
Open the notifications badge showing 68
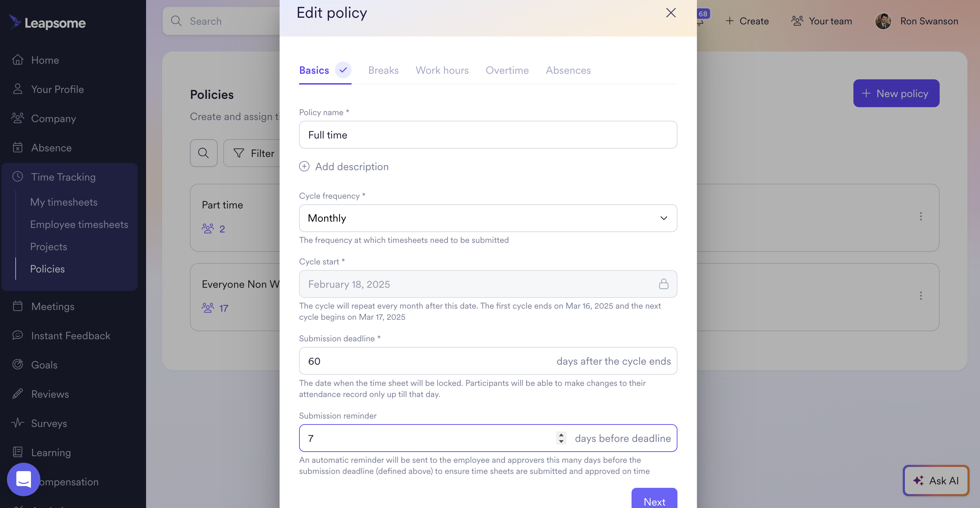702,15
